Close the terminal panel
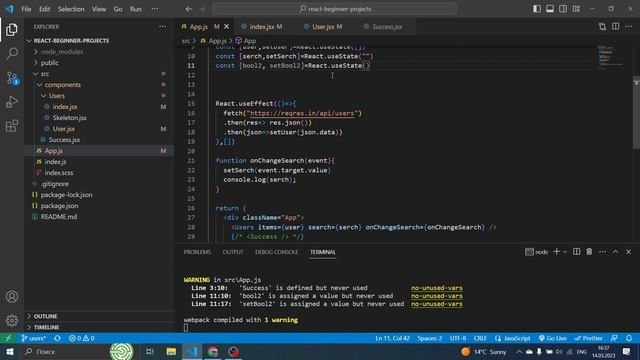640x360 pixels. click(x=629, y=252)
